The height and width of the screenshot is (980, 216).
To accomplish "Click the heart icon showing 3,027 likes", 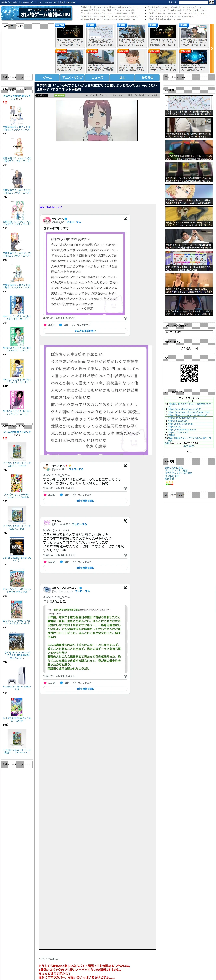I will (45, 495).
